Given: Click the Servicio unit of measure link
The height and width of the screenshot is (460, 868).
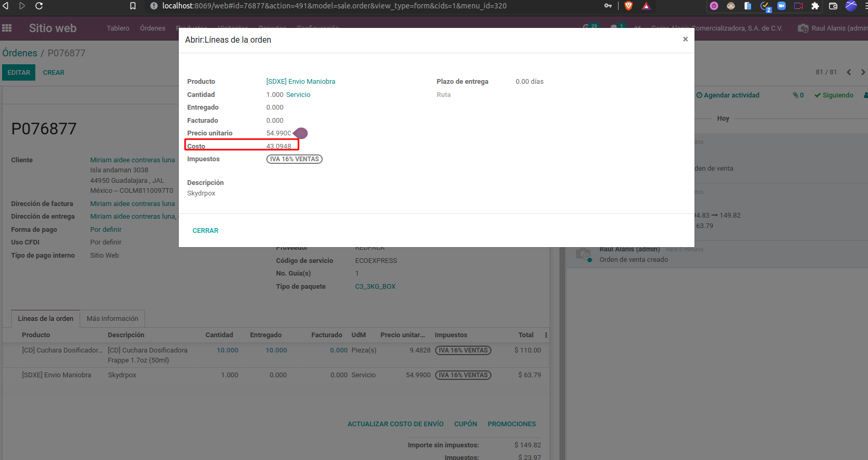Looking at the screenshot, I should pos(298,95).
